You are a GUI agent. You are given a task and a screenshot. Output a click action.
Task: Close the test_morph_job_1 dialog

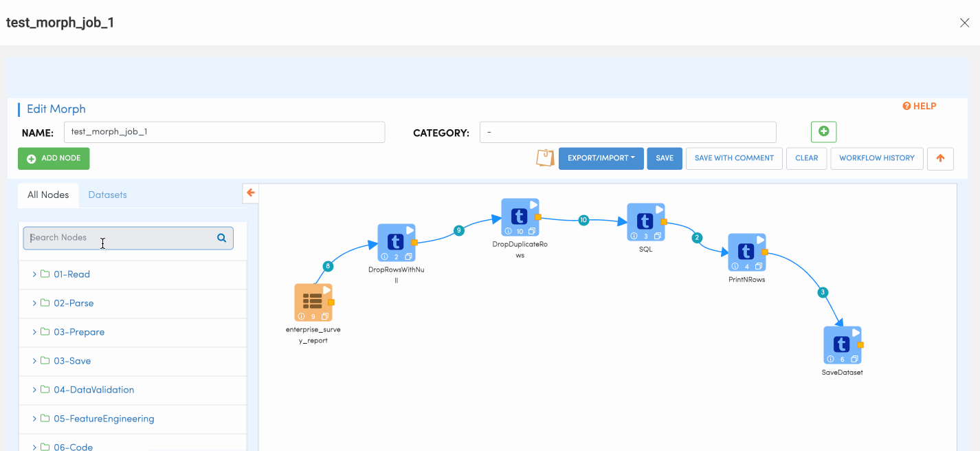(964, 23)
